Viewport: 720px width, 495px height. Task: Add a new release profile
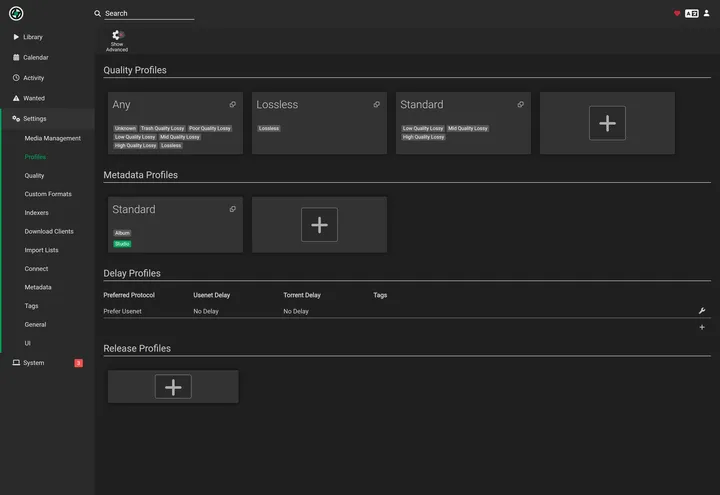(x=173, y=387)
